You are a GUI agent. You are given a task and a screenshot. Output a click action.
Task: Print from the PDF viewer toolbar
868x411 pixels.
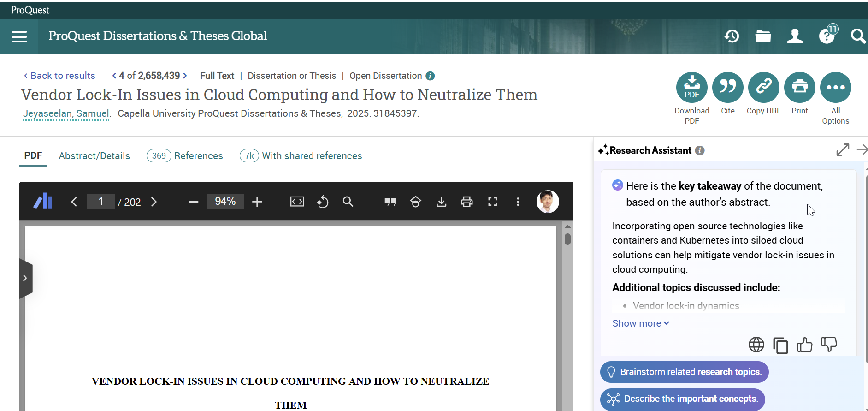(466, 202)
